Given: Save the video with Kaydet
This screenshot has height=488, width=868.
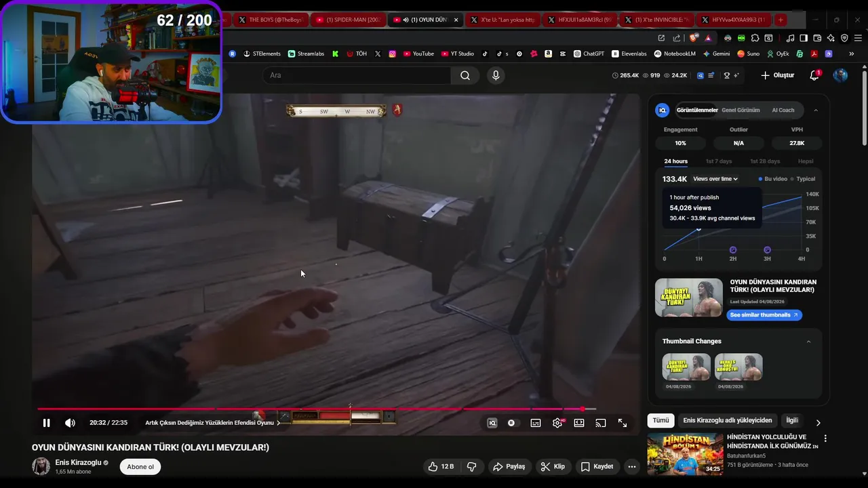Looking at the screenshot, I should coord(597,466).
